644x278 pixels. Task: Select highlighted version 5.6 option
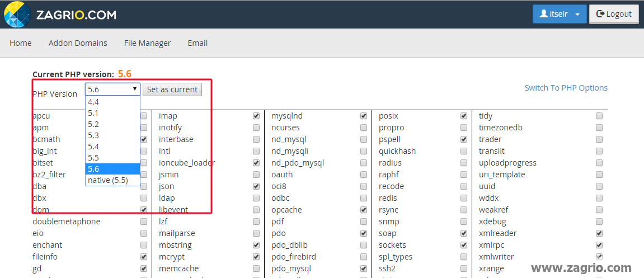coord(112,169)
